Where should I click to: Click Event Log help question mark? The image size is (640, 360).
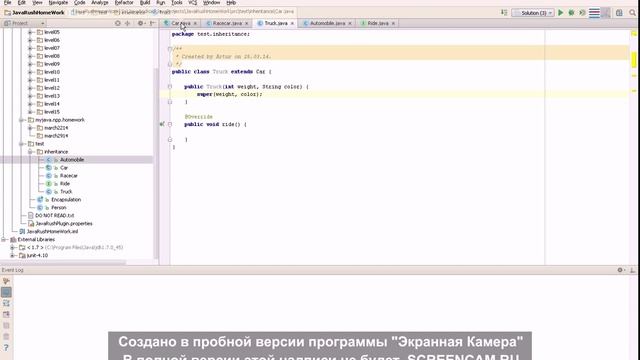pyautogui.click(x=6, y=347)
